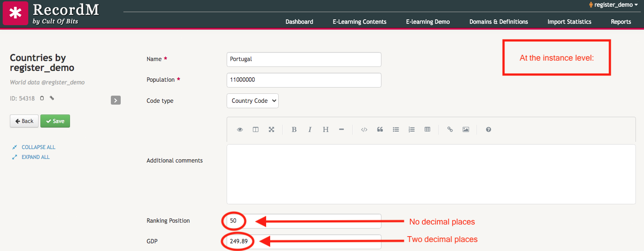
Task: Copy the record ID with clipboard icon
Action: 42,98
